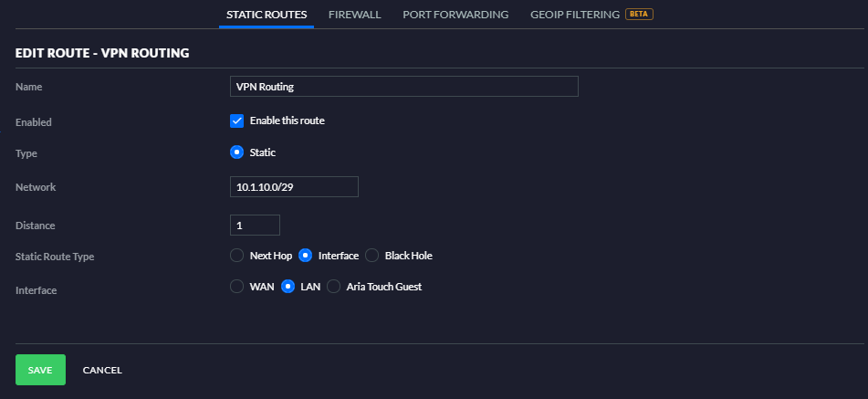Screen dimensions: 868x399
Task: Click the Edit Route - VPN Routing heading
Action: pyautogui.click(x=102, y=53)
